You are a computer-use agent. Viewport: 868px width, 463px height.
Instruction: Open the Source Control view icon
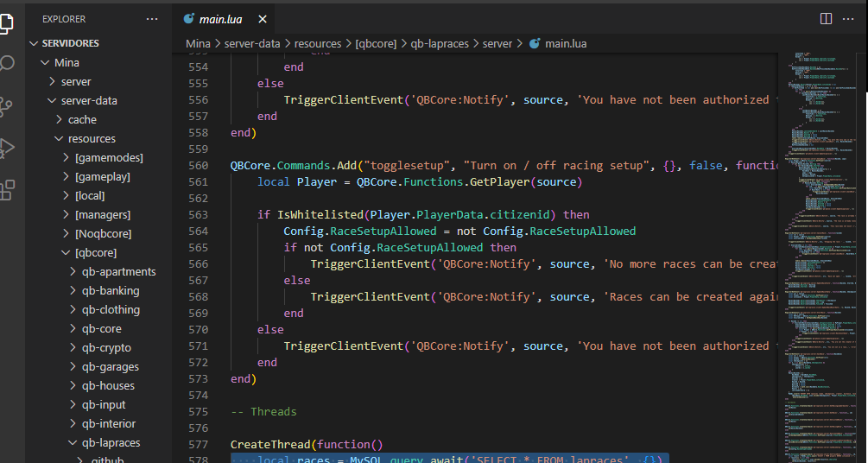coord(6,106)
